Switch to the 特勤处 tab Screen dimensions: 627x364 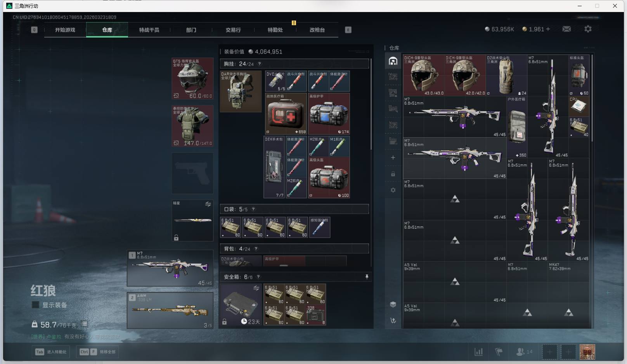point(275,30)
